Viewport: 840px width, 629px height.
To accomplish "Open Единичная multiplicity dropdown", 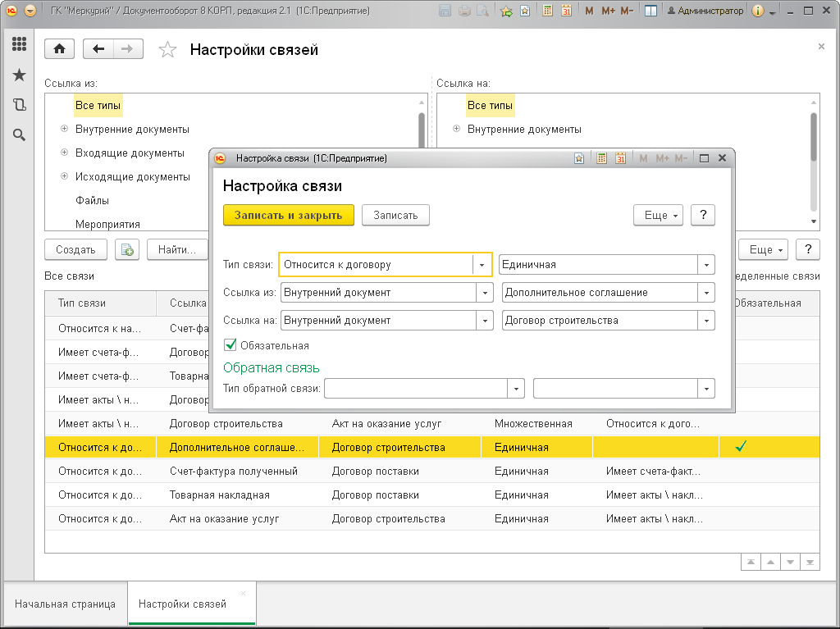I will pyautogui.click(x=706, y=265).
